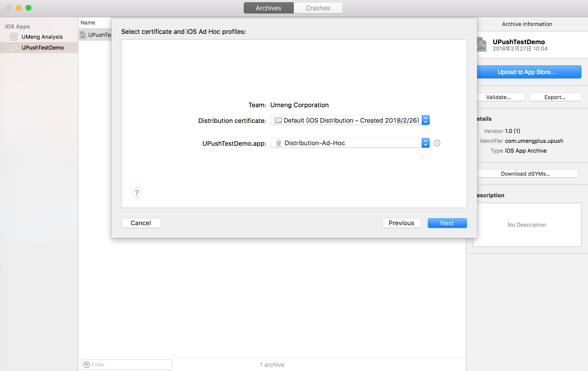Click the filter icon in the Filter field
The image size is (588, 371).
coord(87,365)
